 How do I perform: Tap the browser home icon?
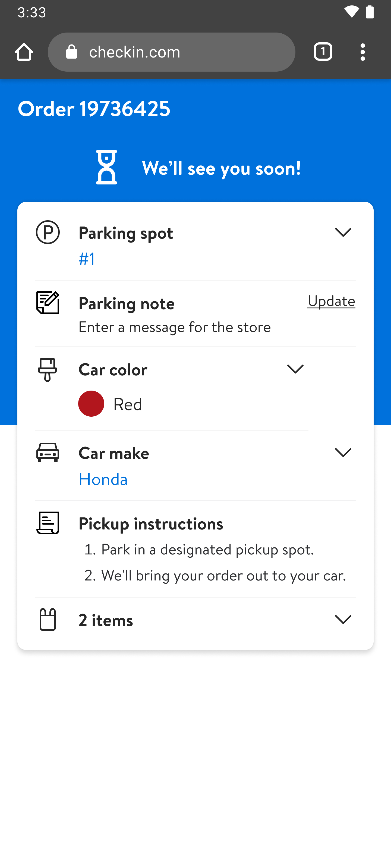coord(24,52)
